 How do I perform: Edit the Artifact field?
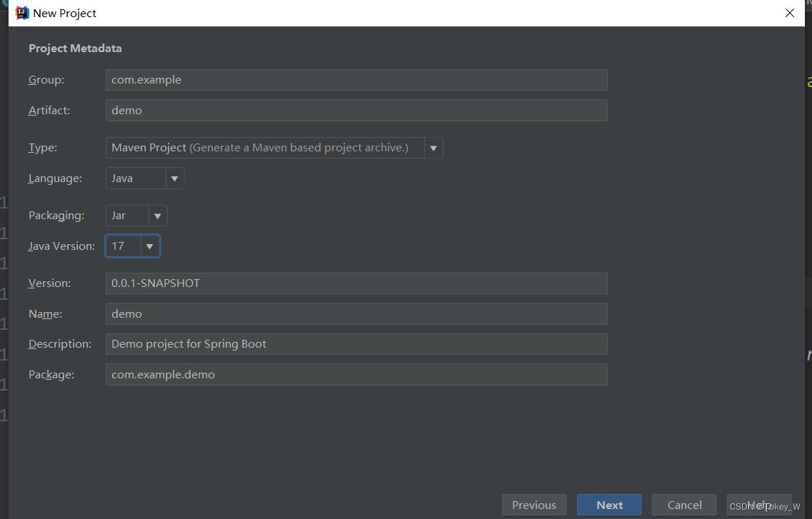click(x=356, y=110)
